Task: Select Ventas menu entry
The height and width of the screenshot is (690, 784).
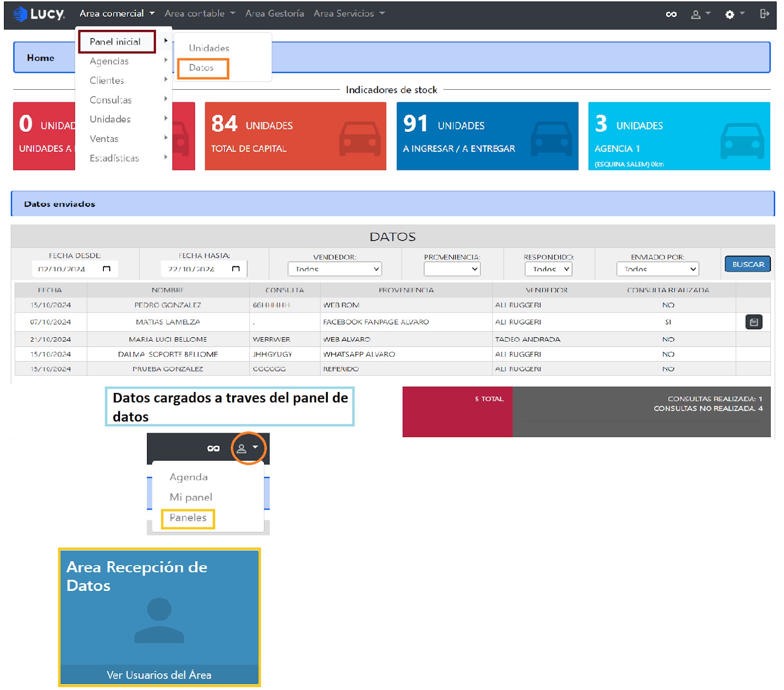Action: 104,139
